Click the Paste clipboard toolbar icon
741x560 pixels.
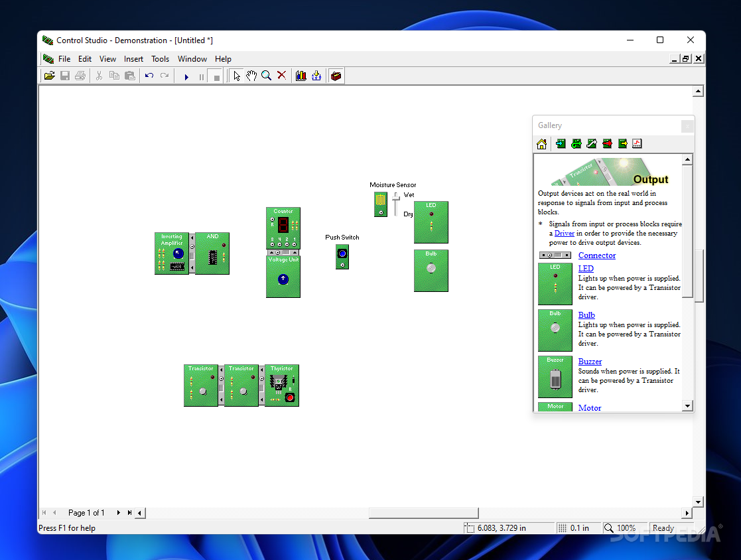[x=130, y=76]
